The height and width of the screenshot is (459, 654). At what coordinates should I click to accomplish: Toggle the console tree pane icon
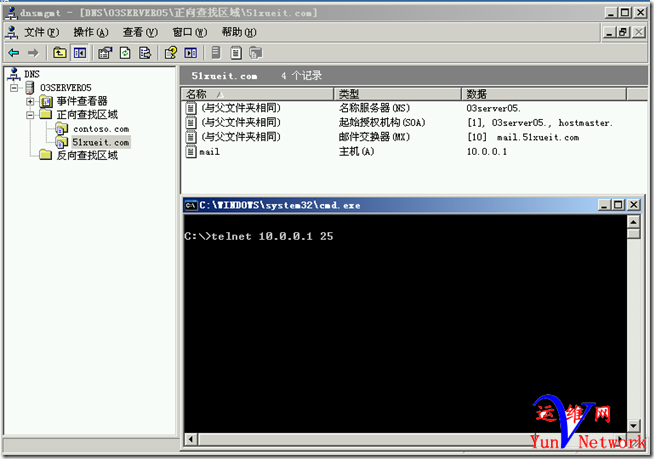pyautogui.click(x=80, y=53)
